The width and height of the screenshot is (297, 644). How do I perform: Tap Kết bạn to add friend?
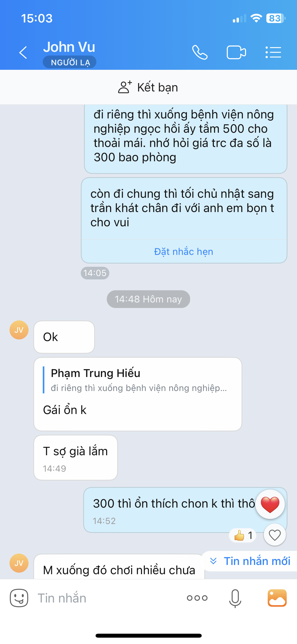click(x=148, y=87)
